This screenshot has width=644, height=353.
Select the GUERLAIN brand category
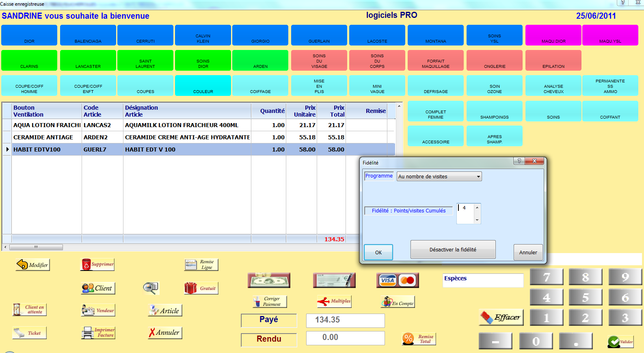coord(319,35)
